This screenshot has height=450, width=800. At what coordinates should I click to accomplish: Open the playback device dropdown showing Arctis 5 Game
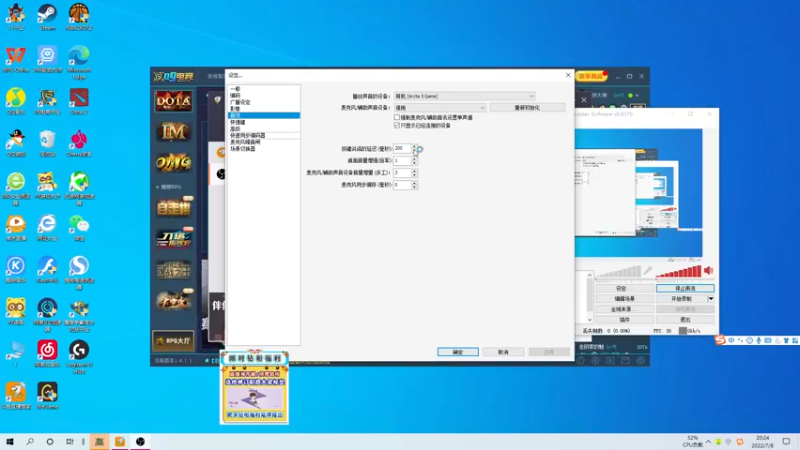pos(464,96)
